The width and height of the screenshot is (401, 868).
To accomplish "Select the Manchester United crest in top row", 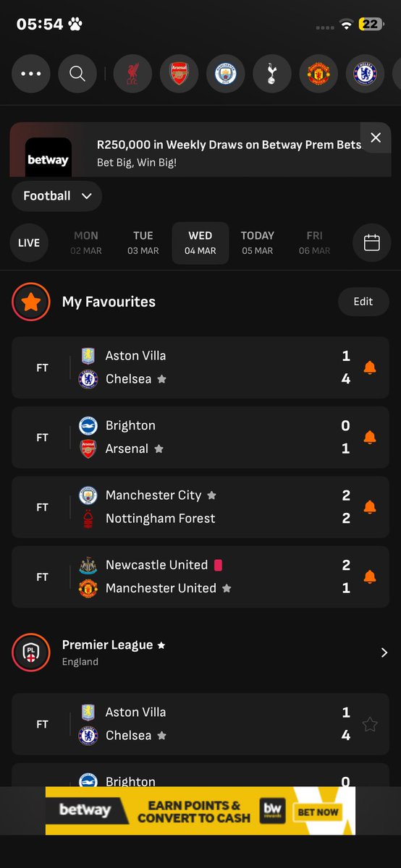I will (318, 74).
